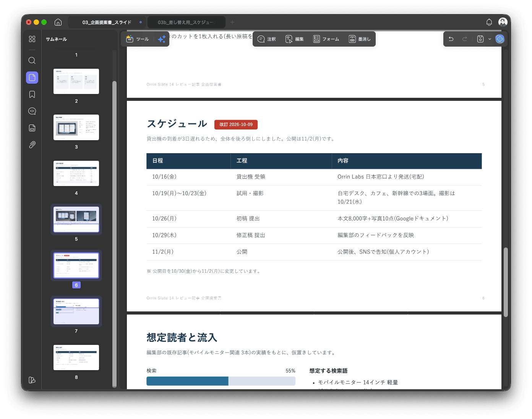Open the comments sidebar icon
Viewport: 532px width, 419px height.
(32, 111)
